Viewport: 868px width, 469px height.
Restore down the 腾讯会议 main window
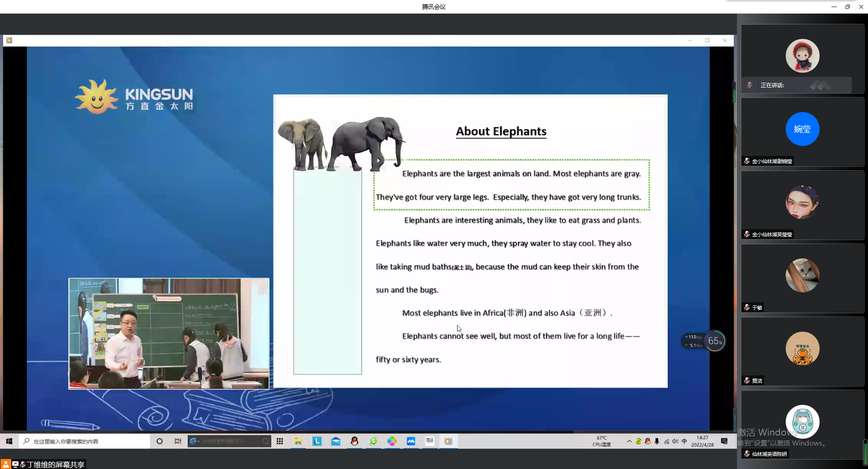pyautogui.click(x=848, y=6)
